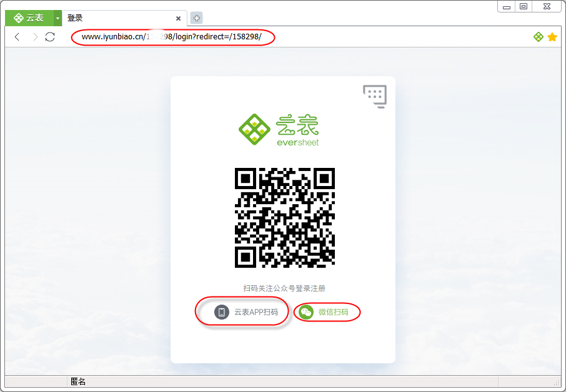Click the 扫码关注公众号登录注册 hint text
Screen dimensions: 566x392
click(284, 288)
